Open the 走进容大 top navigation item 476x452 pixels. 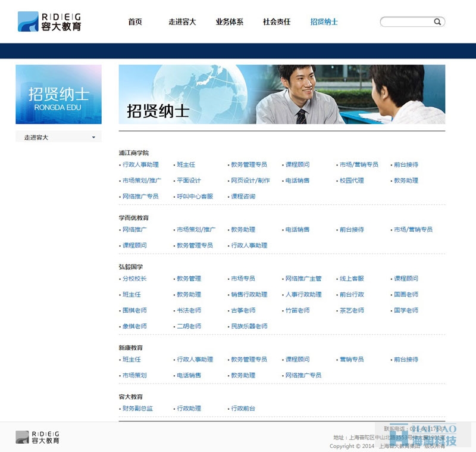click(182, 21)
